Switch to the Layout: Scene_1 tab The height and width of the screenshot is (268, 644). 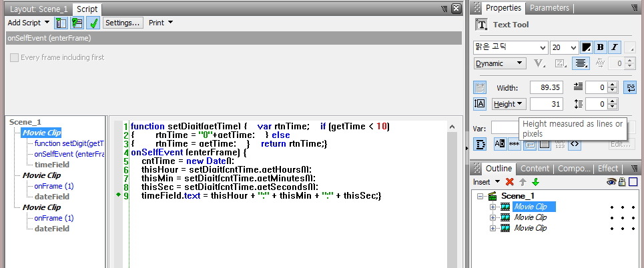(x=39, y=9)
